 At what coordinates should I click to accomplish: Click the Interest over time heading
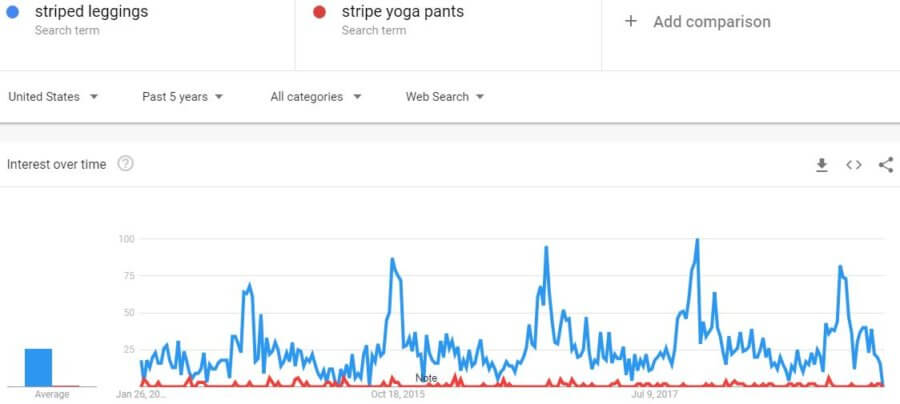pyautogui.click(x=56, y=165)
